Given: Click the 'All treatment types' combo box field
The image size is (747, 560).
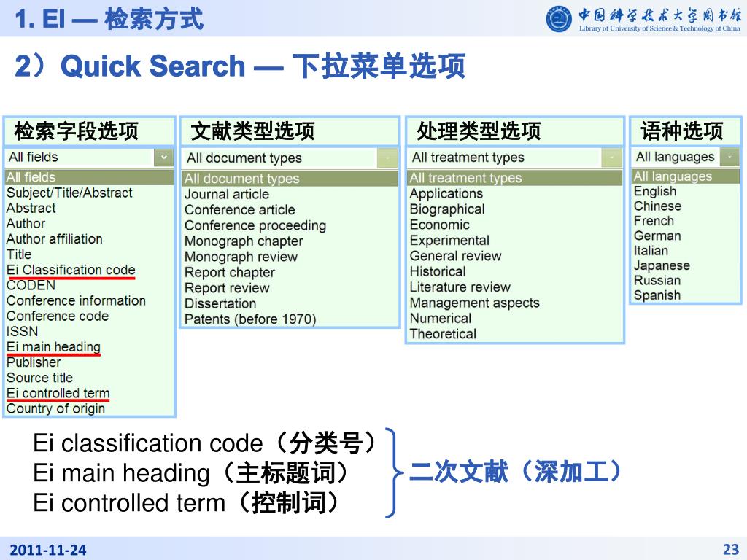Looking at the screenshot, I should click(x=515, y=157).
